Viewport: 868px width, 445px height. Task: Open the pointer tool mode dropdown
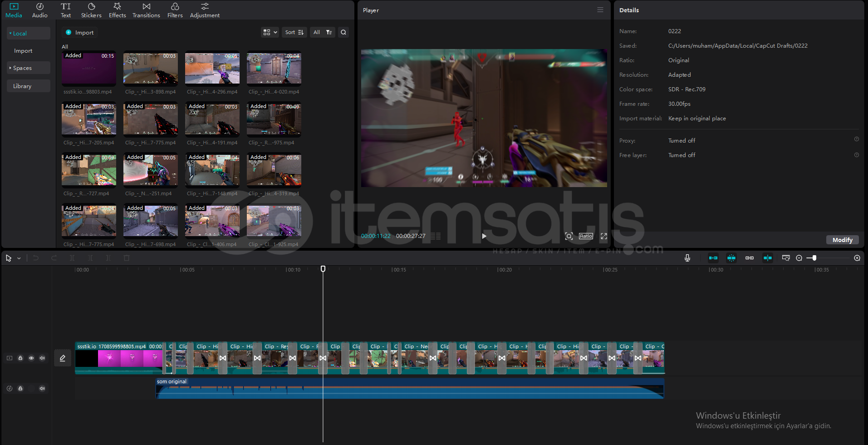[x=19, y=258]
